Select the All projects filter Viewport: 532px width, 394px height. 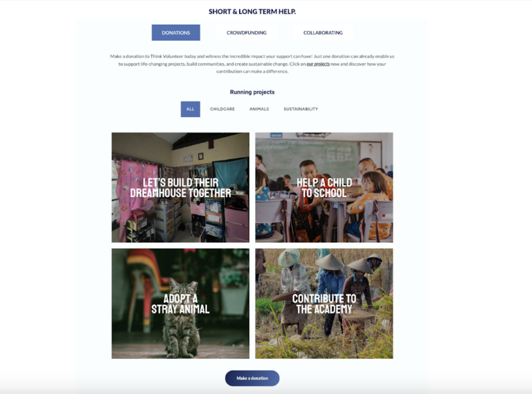coord(190,109)
